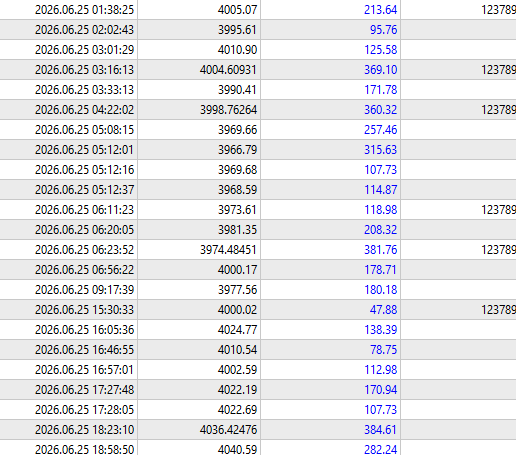Click profit value 114.87

(380, 190)
